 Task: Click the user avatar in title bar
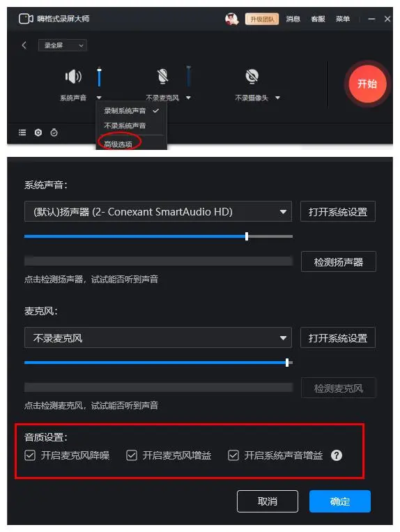coord(232,19)
